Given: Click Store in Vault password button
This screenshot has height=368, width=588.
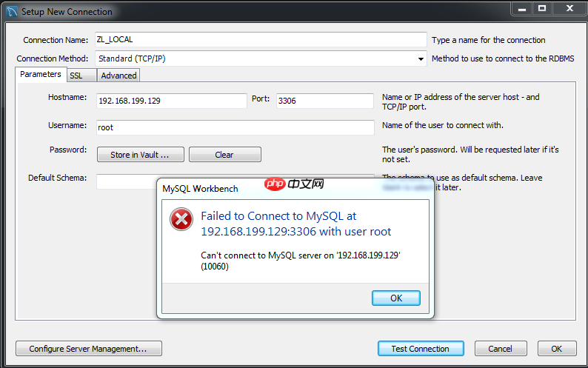Looking at the screenshot, I should point(140,155).
